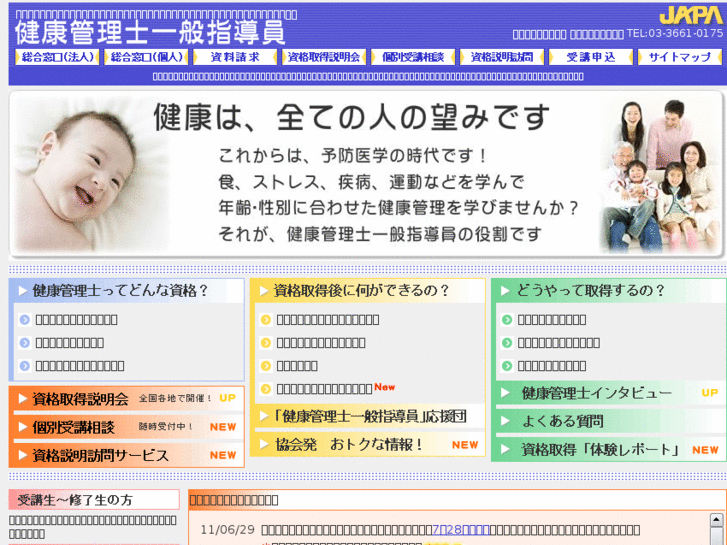Open 「健康管理士一般指導員」応援団 banner
This screenshot has height=545, width=727.
point(368,416)
